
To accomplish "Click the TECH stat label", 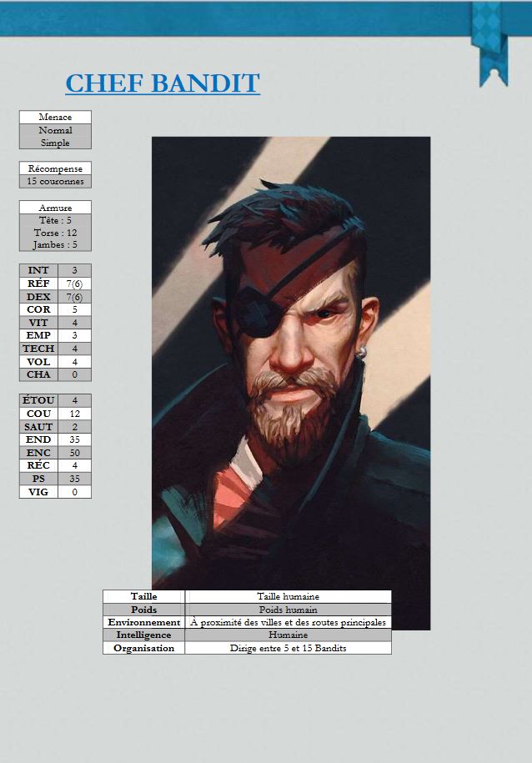I will pyautogui.click(x=38, y=349).
